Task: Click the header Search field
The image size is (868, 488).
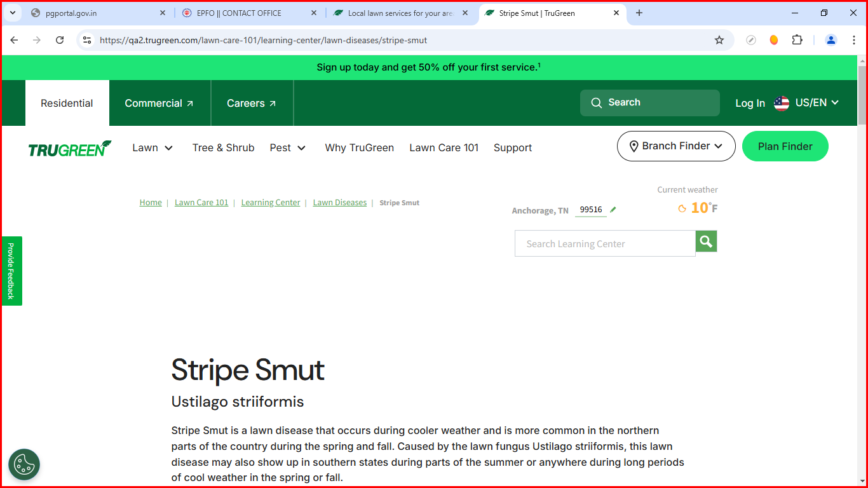Action: (x=649, y=103)
